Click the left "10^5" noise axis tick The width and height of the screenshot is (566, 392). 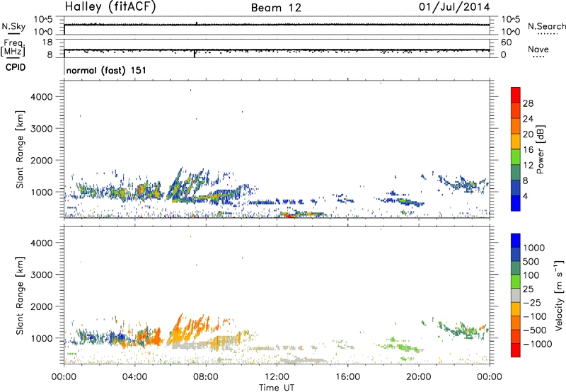coord(43,20)
